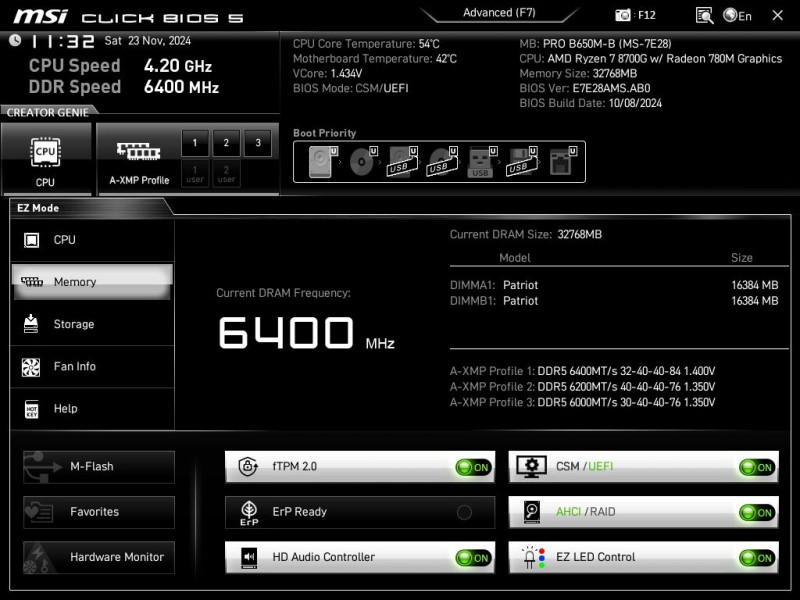Click the clock icon beside the time
The image size is (800, 600).
point(15,40)
